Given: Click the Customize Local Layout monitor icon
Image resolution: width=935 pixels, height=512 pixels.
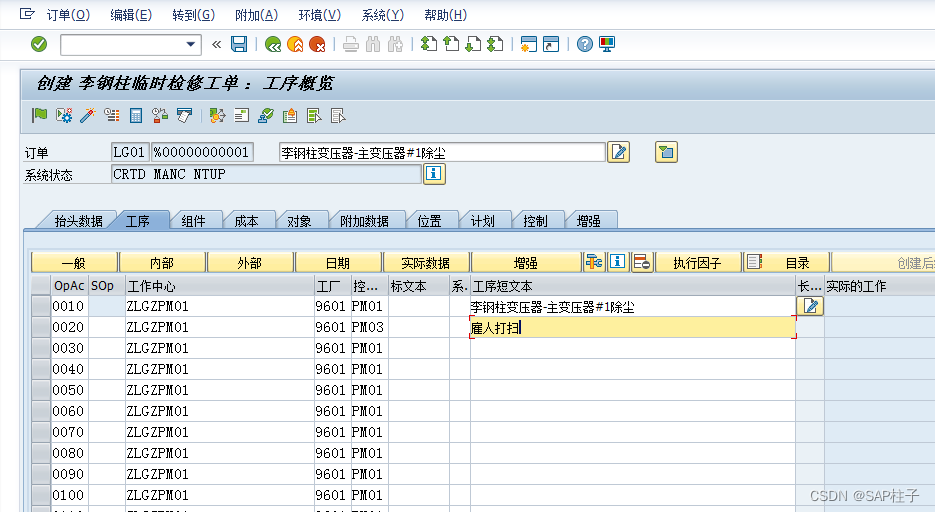Looking at the screenshot, I should point(607,44).
